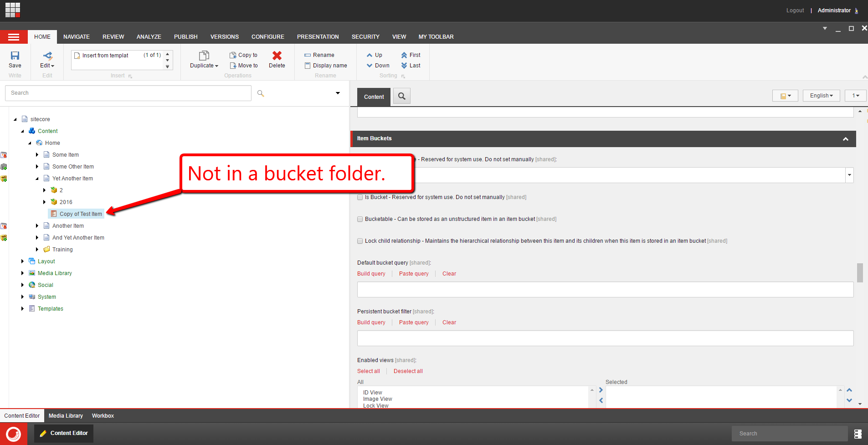
Task: Click the Move to icon
Action: point(233,66)
